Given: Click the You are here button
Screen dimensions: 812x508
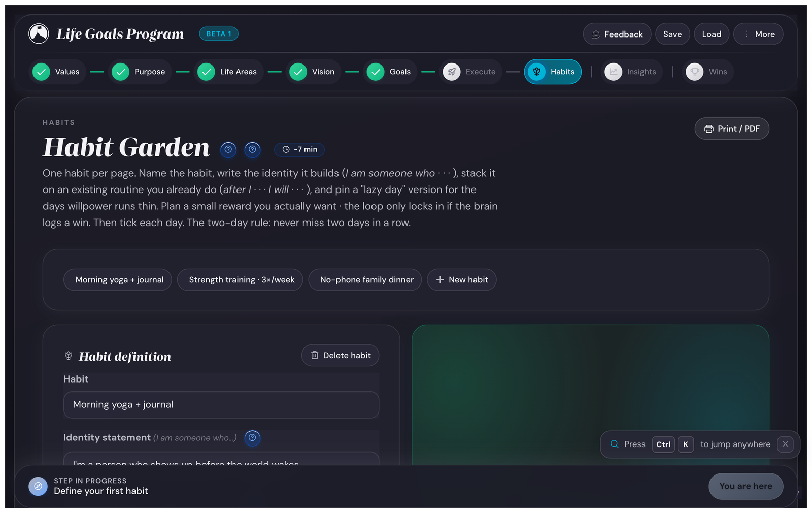Looking at the screenshot, I should pos(746,486).
